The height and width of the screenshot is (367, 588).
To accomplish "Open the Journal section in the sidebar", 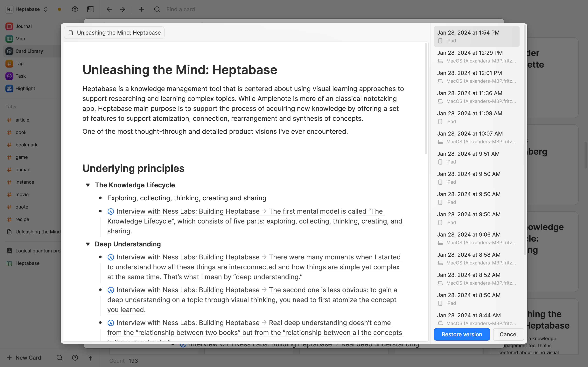I will (23, 26).
